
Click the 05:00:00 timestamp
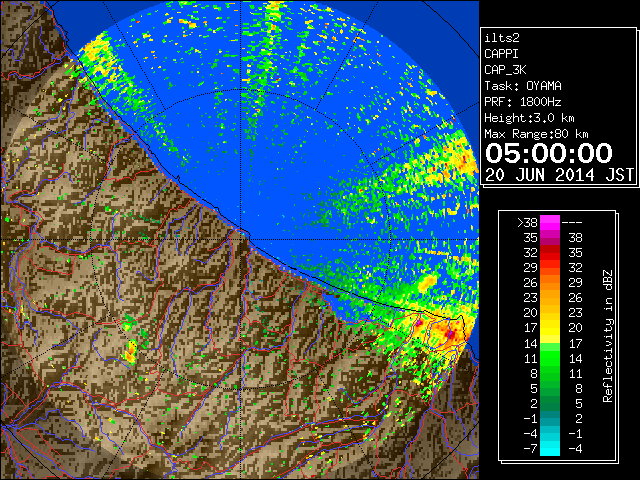point(549,153)
